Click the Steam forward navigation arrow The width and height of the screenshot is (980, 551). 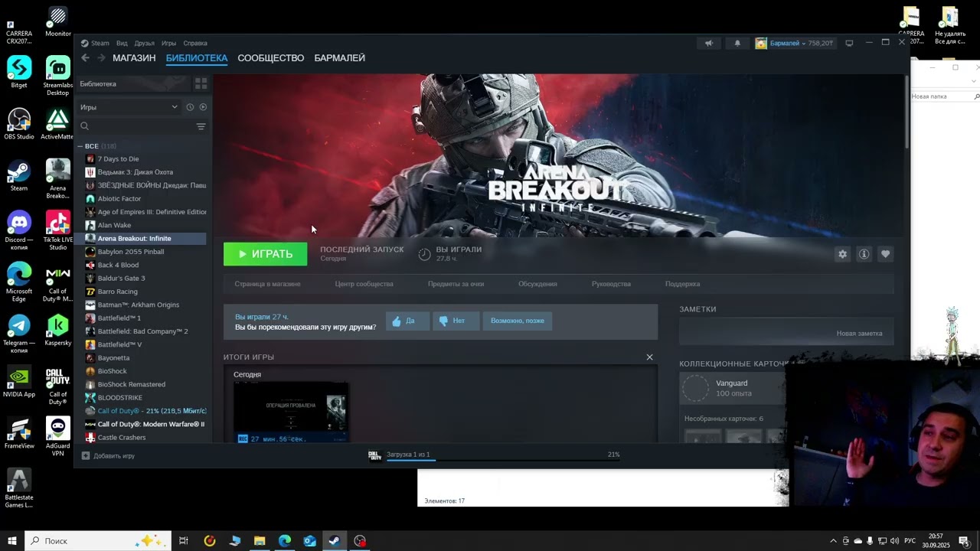tap(100, 58)
